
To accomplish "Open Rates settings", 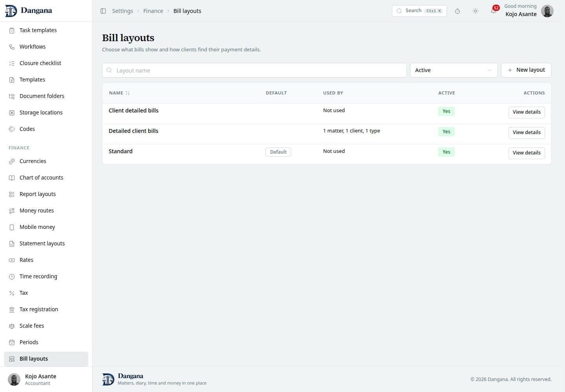I will click(x=46, y=260).
